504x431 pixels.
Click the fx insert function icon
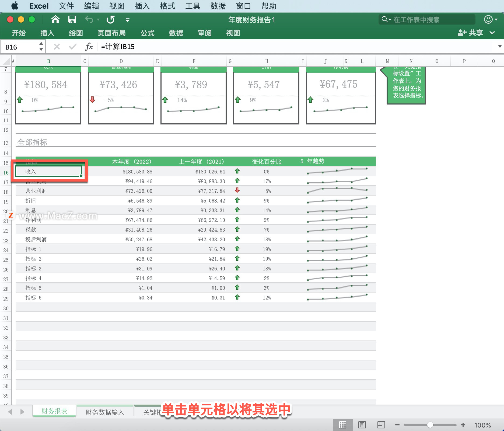[89, 47]
